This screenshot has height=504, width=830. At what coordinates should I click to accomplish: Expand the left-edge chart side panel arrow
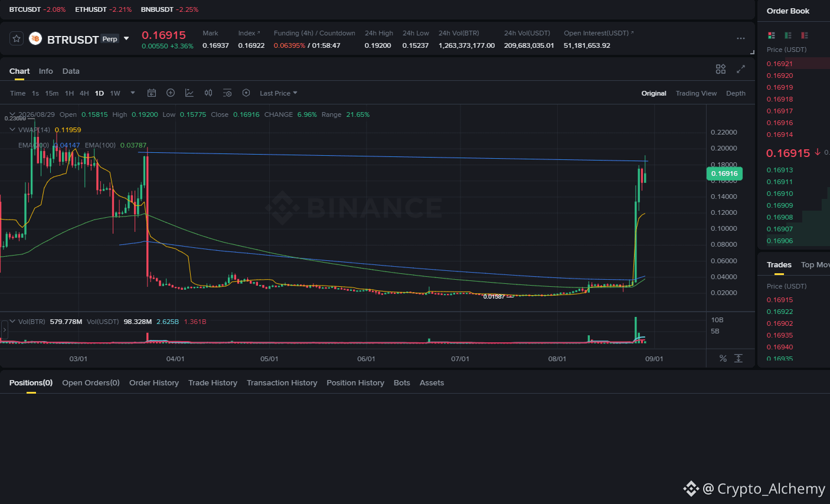[4, 329]
